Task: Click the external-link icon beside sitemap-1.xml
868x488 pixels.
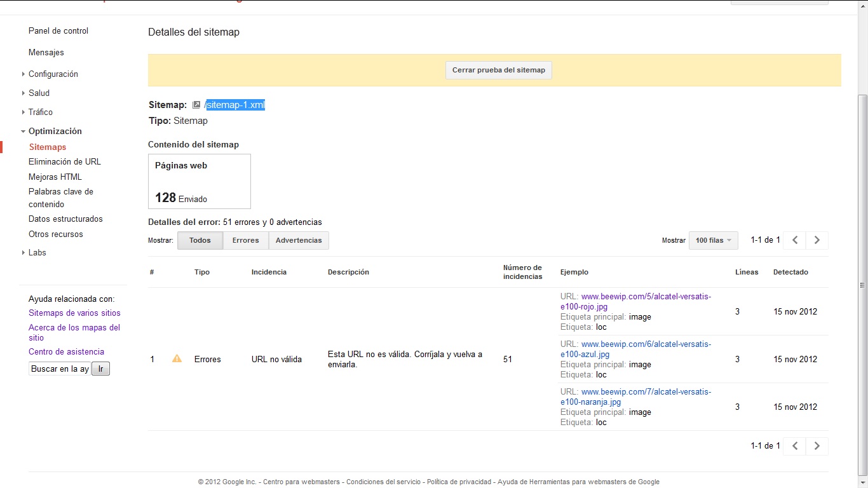Action: point(196,105)
